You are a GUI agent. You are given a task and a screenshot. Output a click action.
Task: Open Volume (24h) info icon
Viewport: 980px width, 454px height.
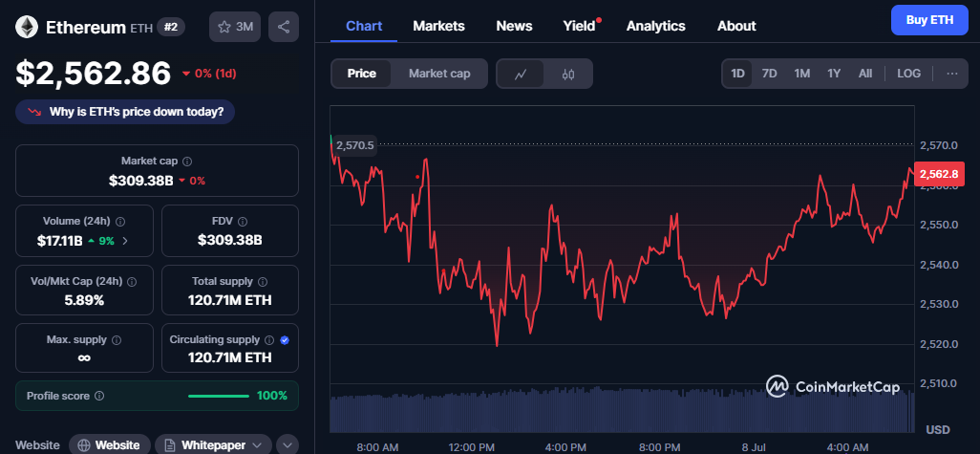(120, 222)
